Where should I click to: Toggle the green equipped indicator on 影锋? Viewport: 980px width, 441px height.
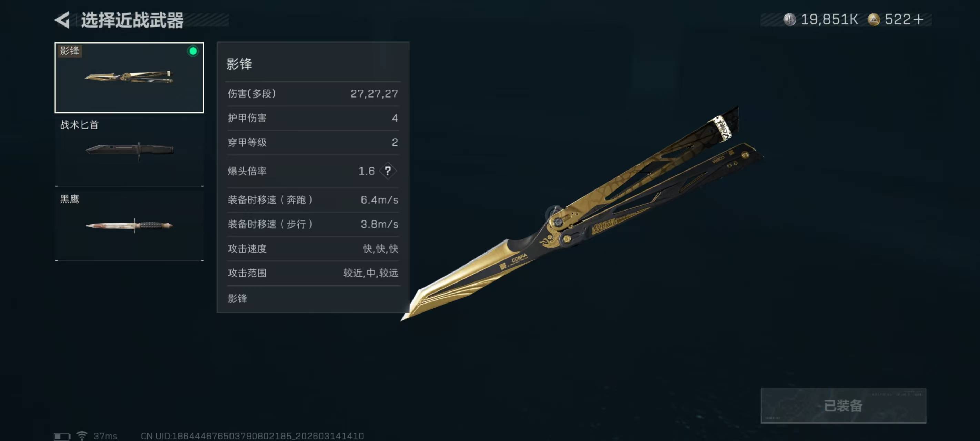click(x=193, y=51)
